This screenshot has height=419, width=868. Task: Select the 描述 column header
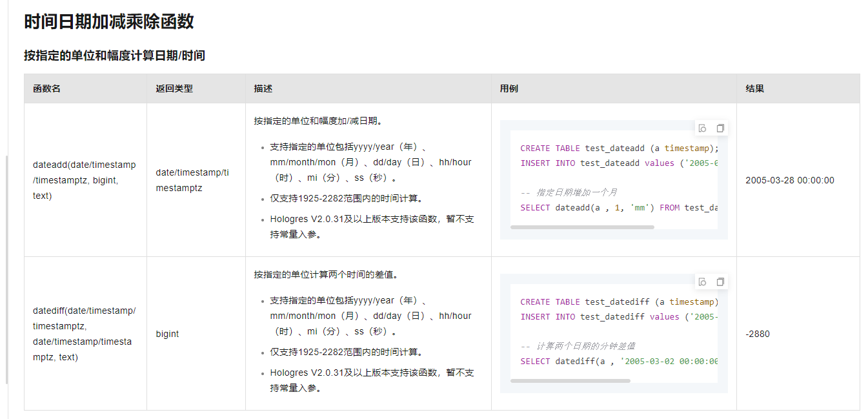pos(263,88)
